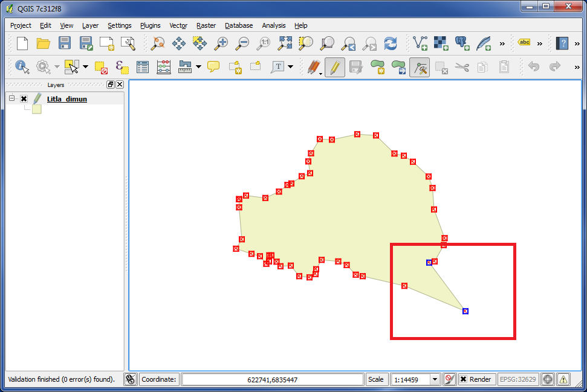Image resolution: width=587 pixels, height=392 pixels.
Task: Click Add SpatiaLite Layer feather icon
Action: (484, 43)
